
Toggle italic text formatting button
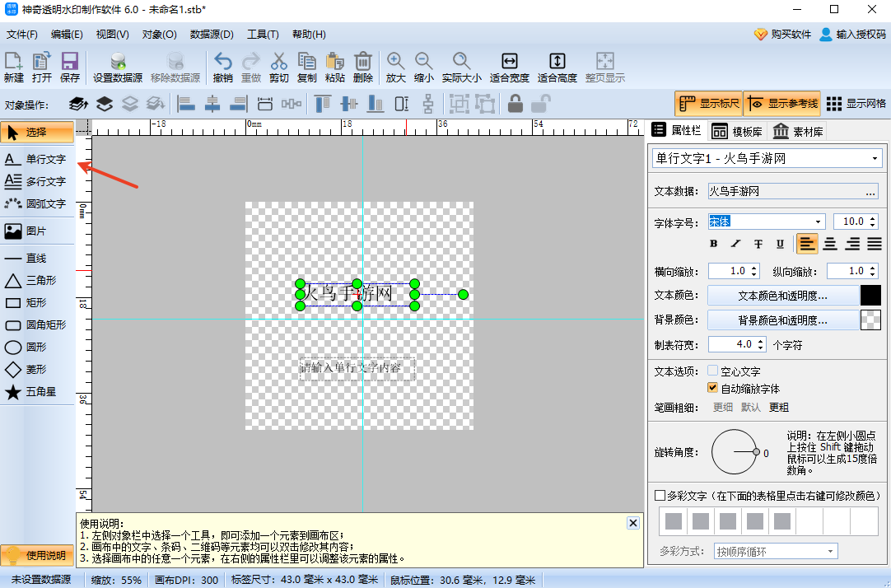(x=736, y=244)
